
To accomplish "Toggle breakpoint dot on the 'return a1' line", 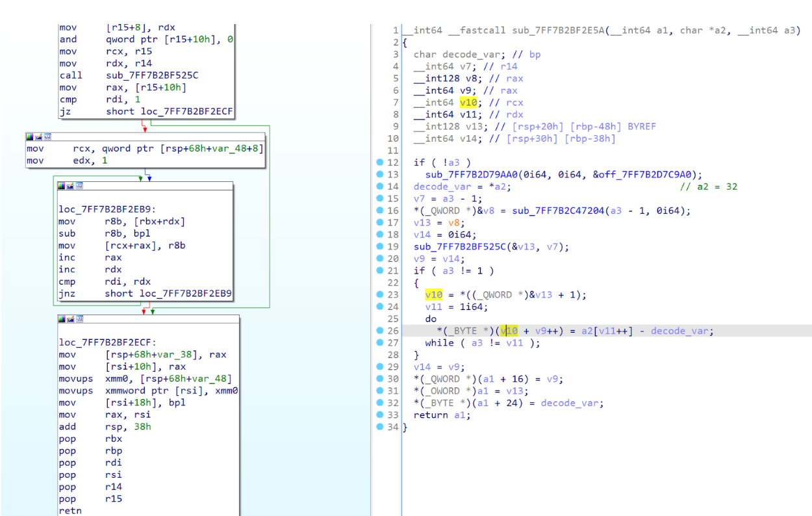I will (379, 415).
